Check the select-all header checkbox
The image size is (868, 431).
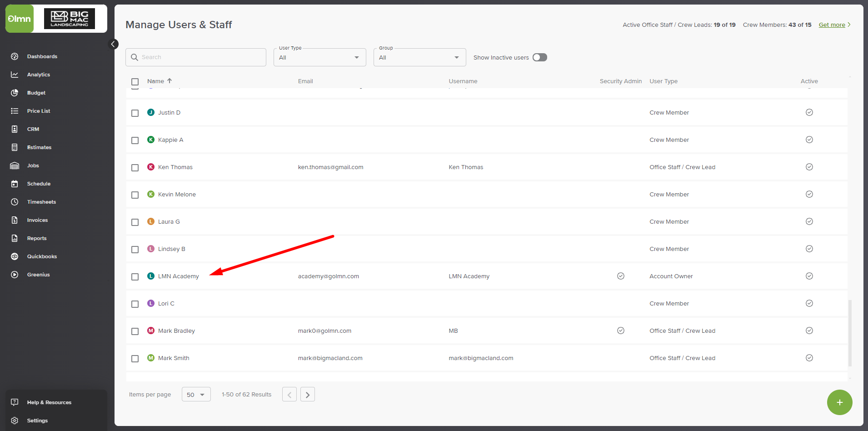point(135,82)
